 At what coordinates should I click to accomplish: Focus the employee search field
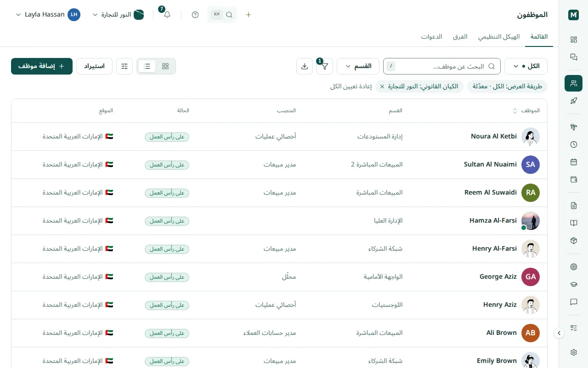pyautogui.click(x=442, y=66)
